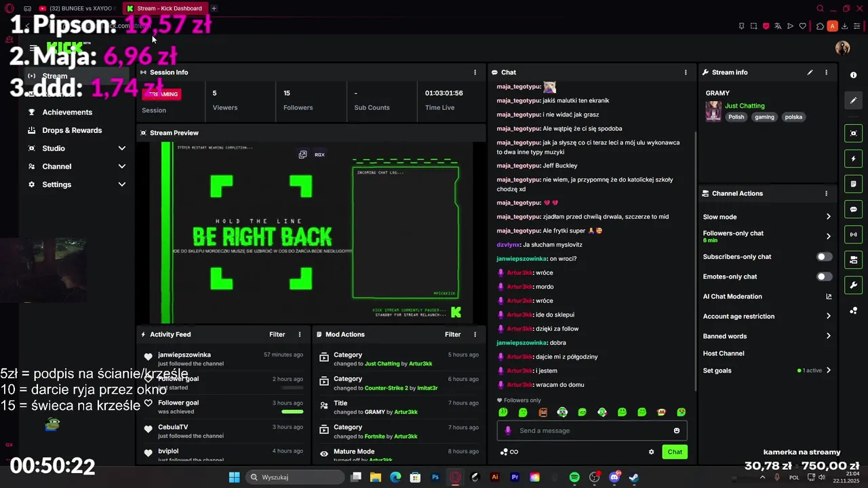Click user profile avatar top right
Screen dimensions: 868x488
tap(842, 47)
